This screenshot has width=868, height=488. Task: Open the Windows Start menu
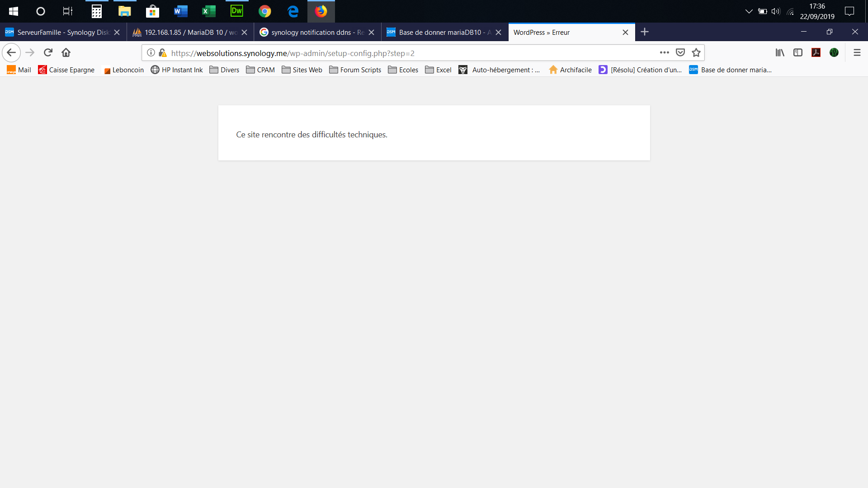click(x=14, y=11)
